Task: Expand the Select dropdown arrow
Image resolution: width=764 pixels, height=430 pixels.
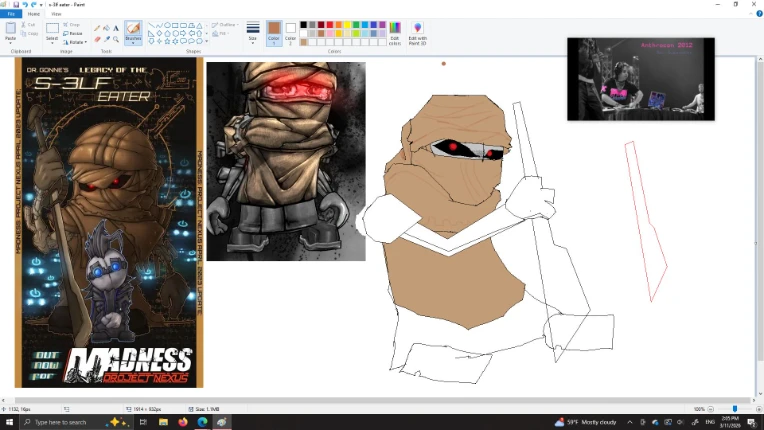Action: 52,43
